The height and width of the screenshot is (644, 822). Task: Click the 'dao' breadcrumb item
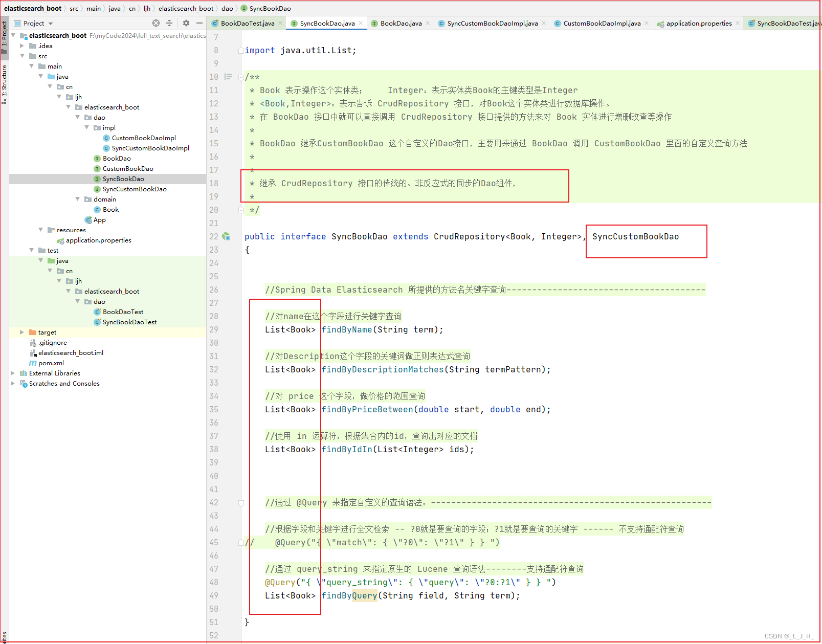coord(228,9)
